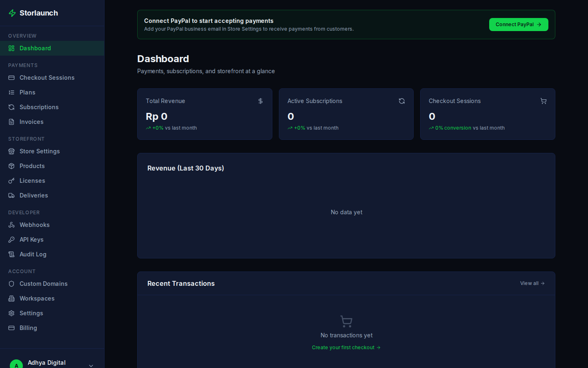Select the Products box icon in sidebar
This screenshot has width=588, height=368.
point(11,166)
